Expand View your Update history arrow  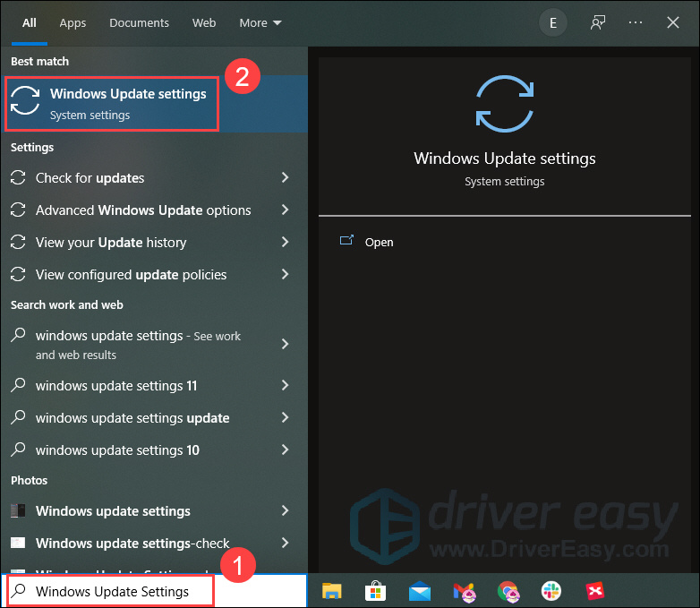[285, 242]
